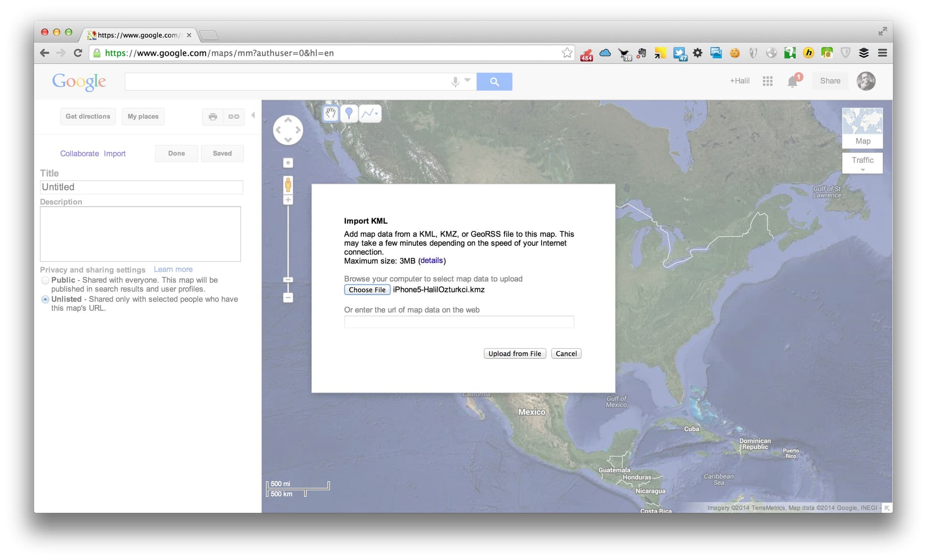Select the hand pan tool
This screenshot has width=927, height=560.
[331, 113]
